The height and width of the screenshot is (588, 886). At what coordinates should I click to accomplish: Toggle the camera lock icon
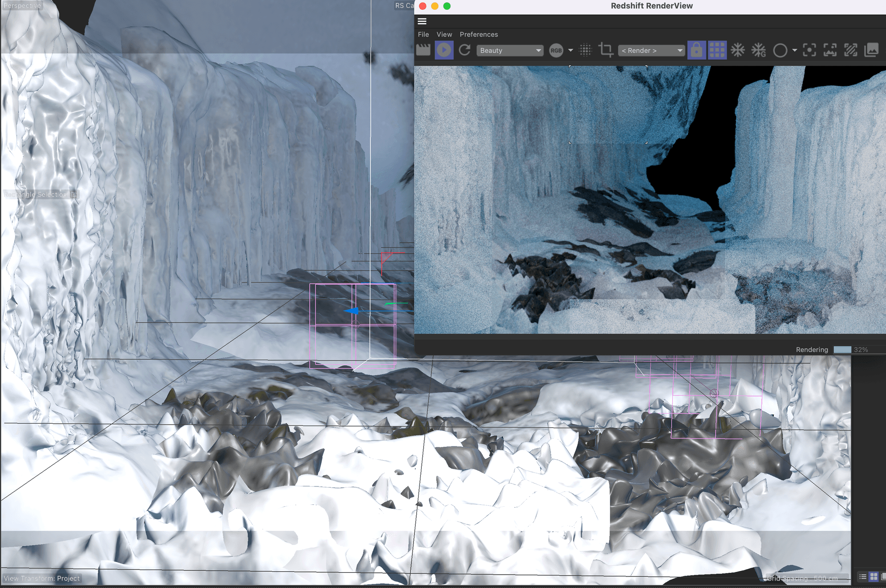pos(696,50)
